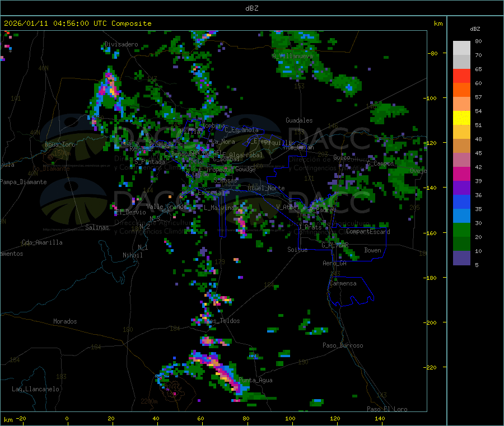504x426 pixels.
Task: Click the 5 value at the legend bottom
Action: click(x=477, y=265)
